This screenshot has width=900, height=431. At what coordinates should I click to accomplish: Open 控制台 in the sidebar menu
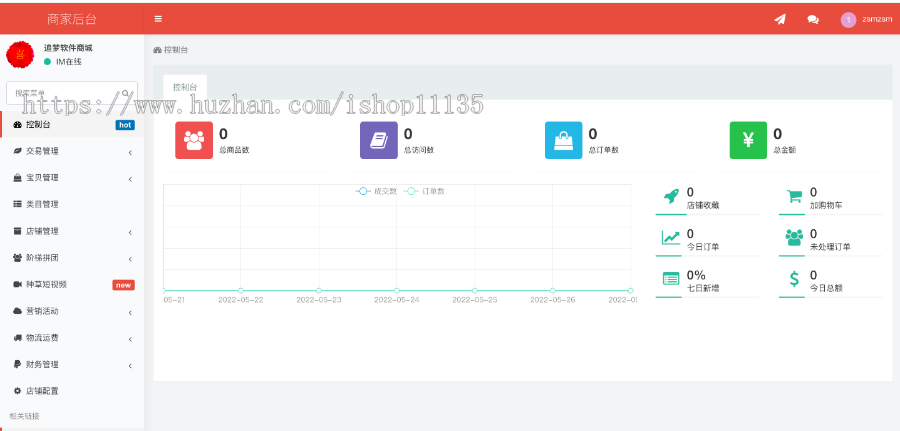(x=72, y=125)
